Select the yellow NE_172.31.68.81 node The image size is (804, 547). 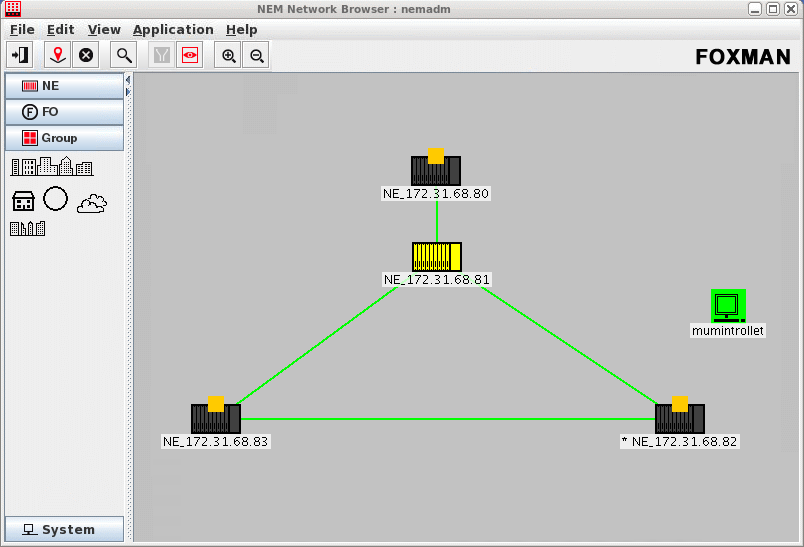436,257
